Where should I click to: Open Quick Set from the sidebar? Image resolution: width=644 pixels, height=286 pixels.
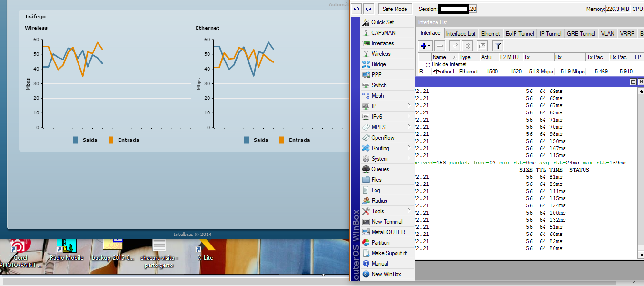[x=382, y=22]
